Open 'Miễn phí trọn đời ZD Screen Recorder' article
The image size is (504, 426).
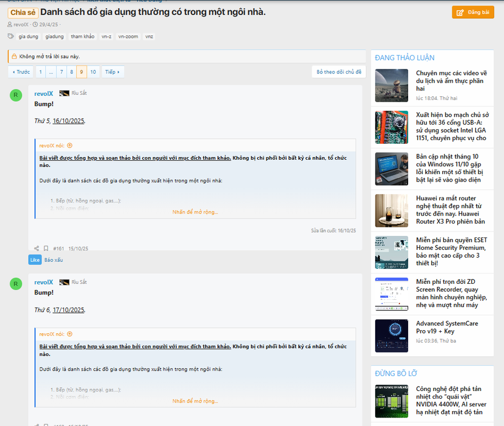point(451,293)
